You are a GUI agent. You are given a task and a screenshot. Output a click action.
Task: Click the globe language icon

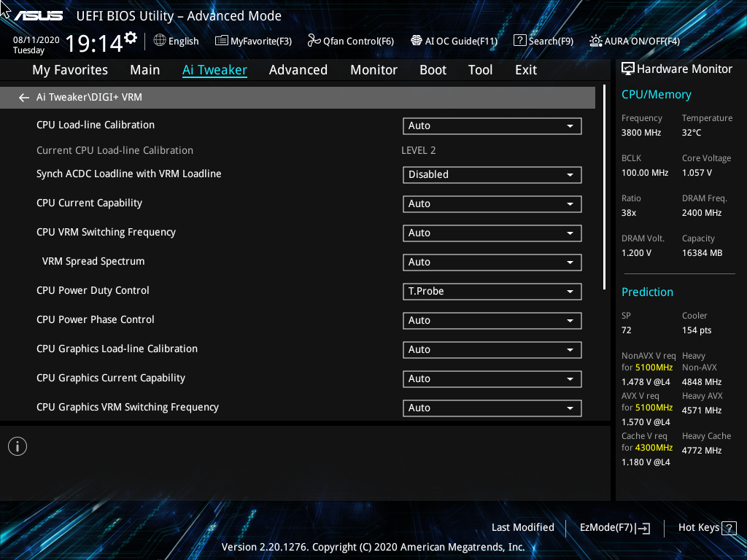160,41
